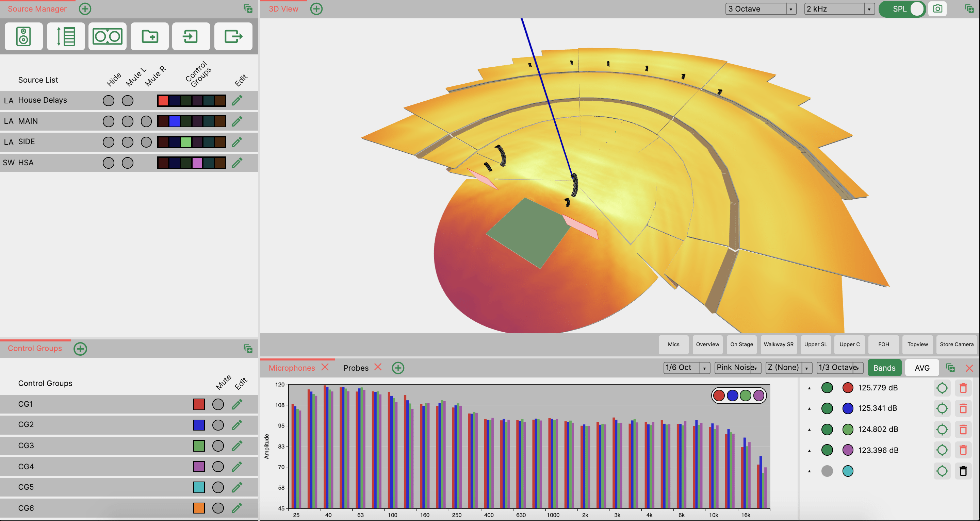Screen dimensions: 980x521
Task: Add a new source with the plus icon
Action: pyautogui.click(x=84, y=9)
